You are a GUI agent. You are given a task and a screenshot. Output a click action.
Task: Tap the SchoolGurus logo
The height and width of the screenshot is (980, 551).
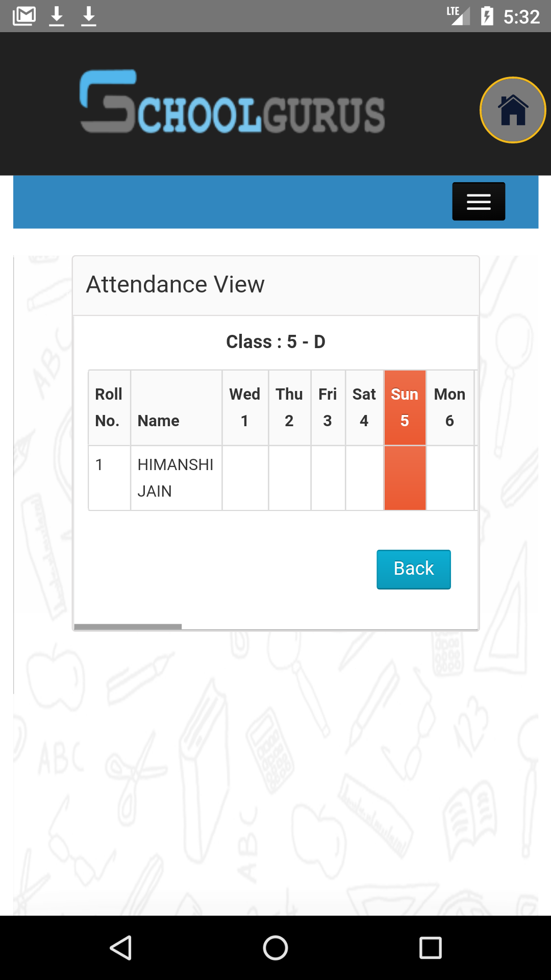point(233,103)
